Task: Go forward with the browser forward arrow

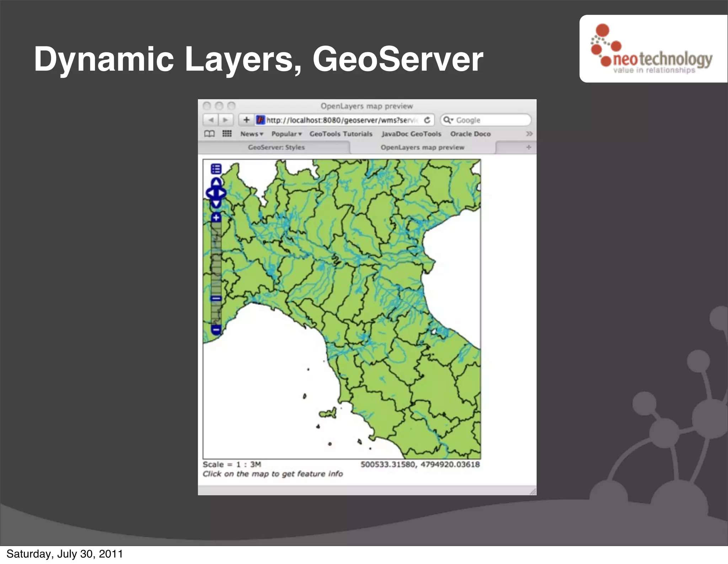Action: (226, 120)
